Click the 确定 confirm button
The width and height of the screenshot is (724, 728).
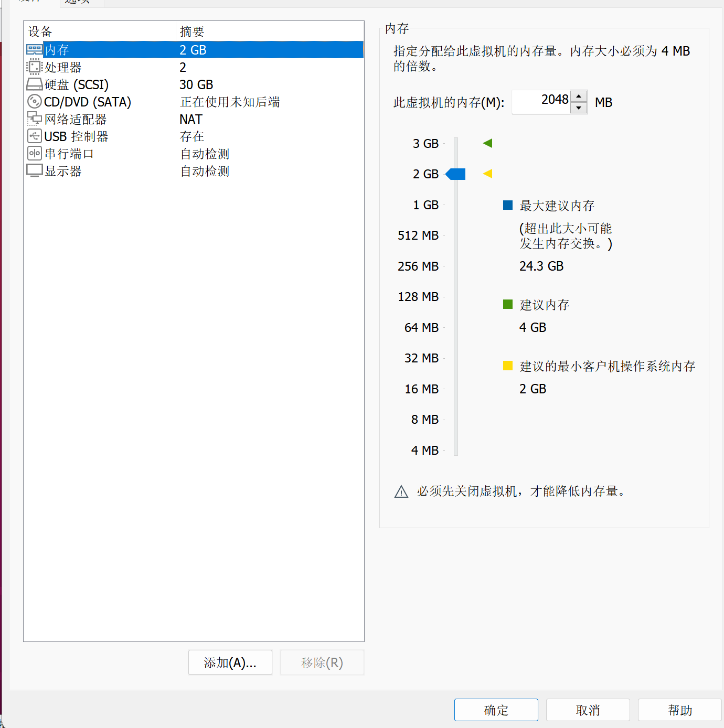[495, 710]
